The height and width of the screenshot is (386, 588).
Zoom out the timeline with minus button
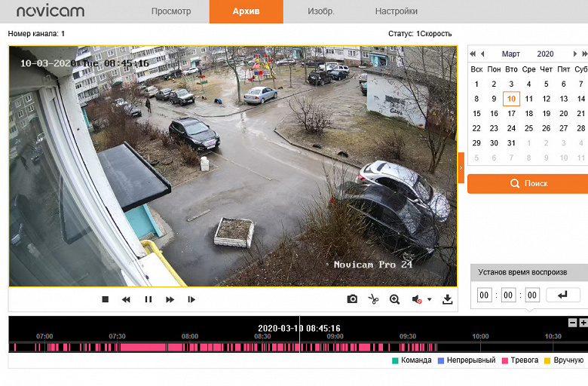tap(572, 322)
